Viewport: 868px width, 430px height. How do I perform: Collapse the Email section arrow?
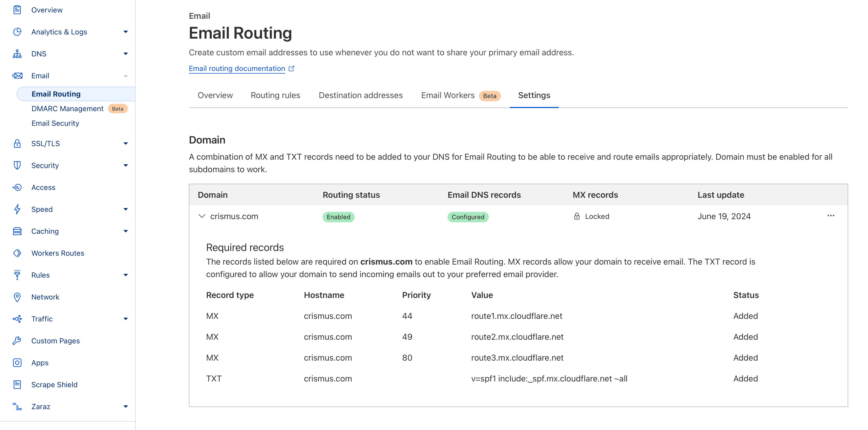point(126,76)
